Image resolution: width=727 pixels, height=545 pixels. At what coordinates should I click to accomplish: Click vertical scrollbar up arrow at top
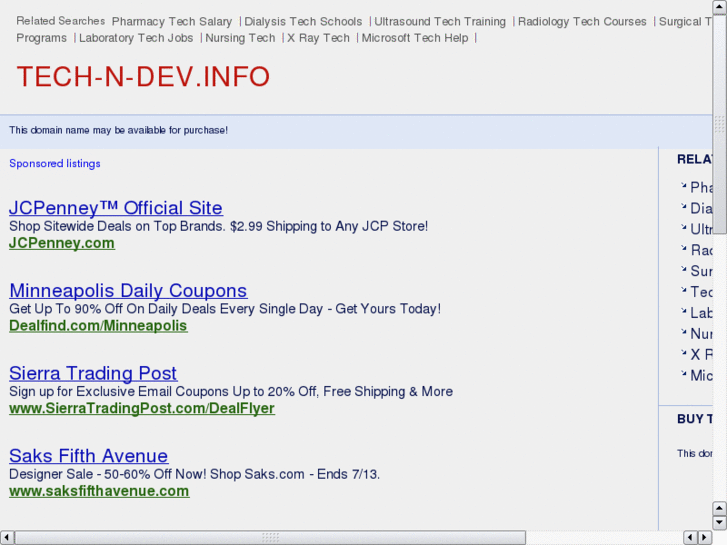(720, 6)
